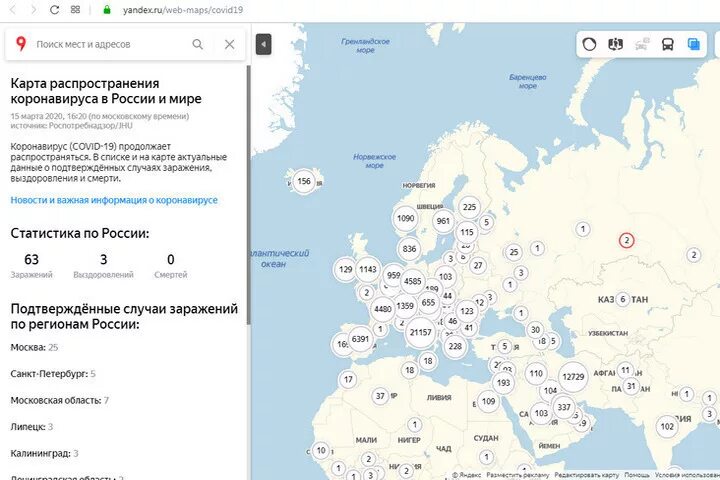720x480 pixels.
Task: Open the 'Помощь' footer link
Action: 637,475
